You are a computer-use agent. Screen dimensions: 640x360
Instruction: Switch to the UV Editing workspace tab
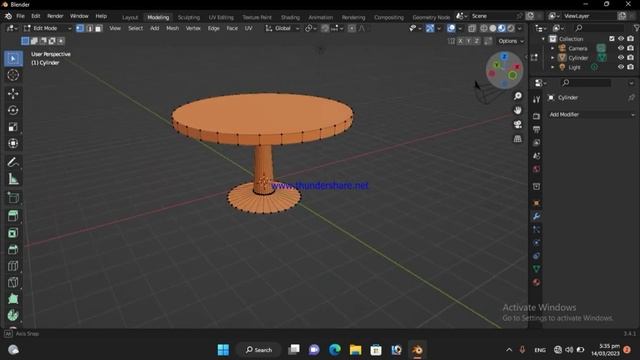pyautogui.click(x=221, y=17)
